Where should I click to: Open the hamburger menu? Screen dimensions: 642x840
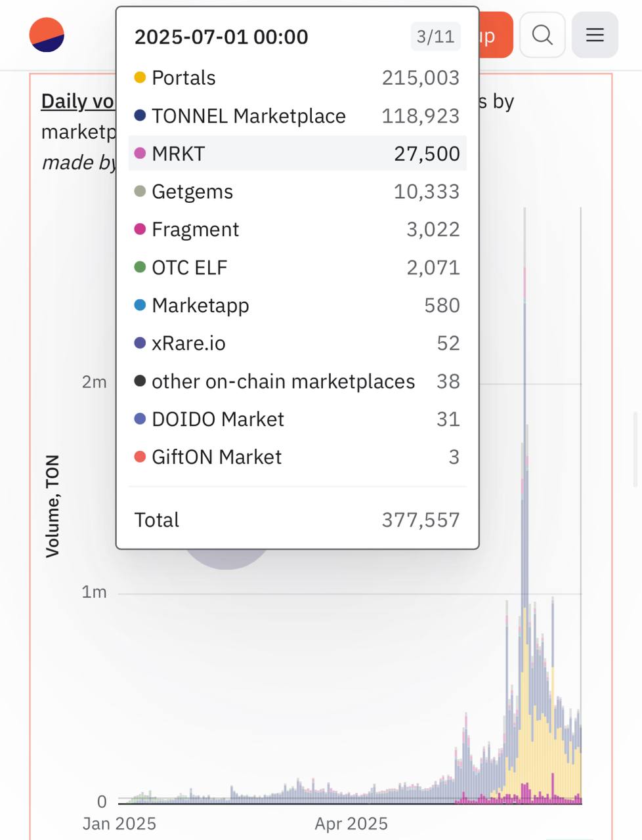click(595, 35)
